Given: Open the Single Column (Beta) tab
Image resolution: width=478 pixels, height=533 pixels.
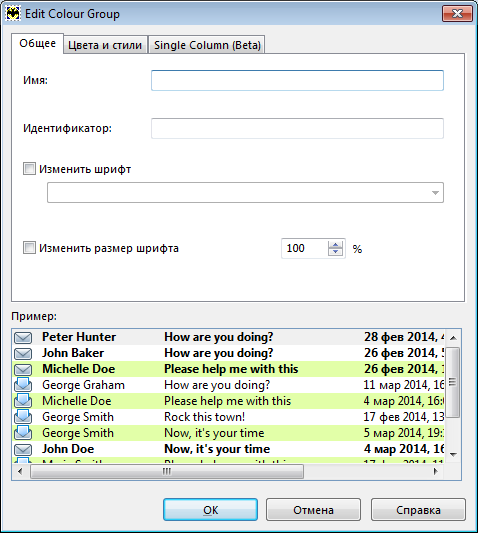Looking at the screenshot, I should [x=207, y=45].
